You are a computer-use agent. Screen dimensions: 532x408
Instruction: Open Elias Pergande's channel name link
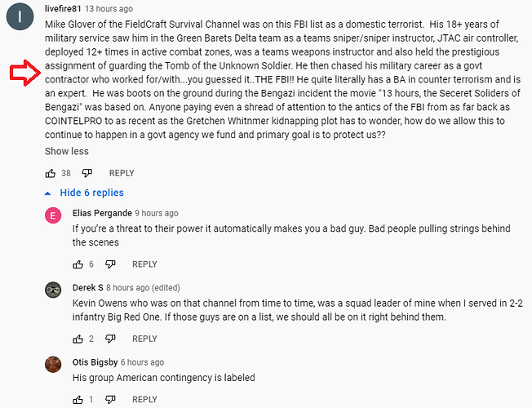(102, 213)
